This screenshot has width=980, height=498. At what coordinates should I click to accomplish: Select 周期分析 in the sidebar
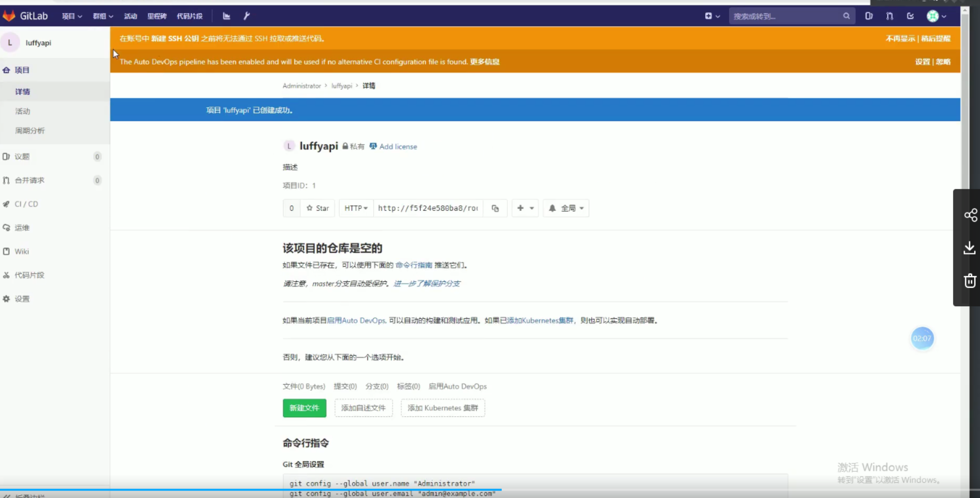tap(30, 131)
